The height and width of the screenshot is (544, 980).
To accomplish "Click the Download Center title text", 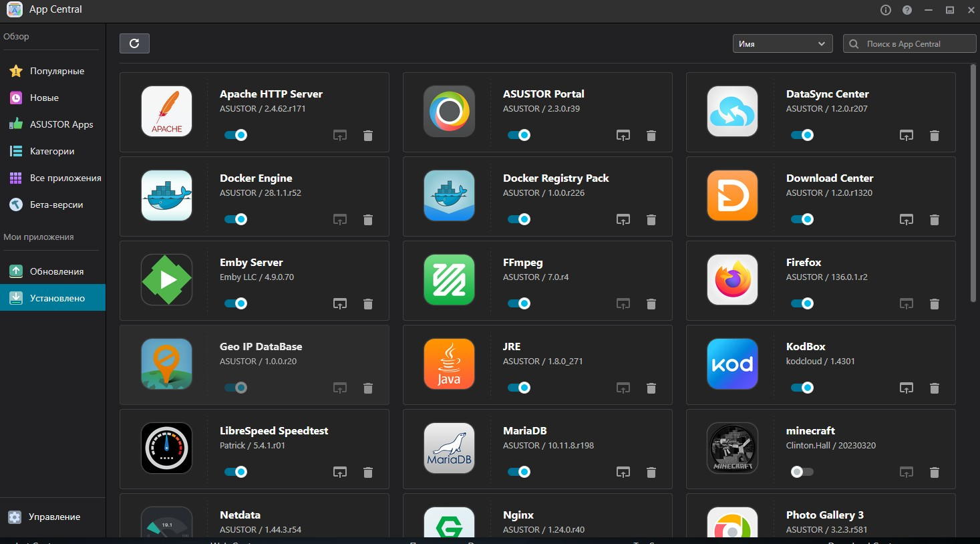I will 830,178.
